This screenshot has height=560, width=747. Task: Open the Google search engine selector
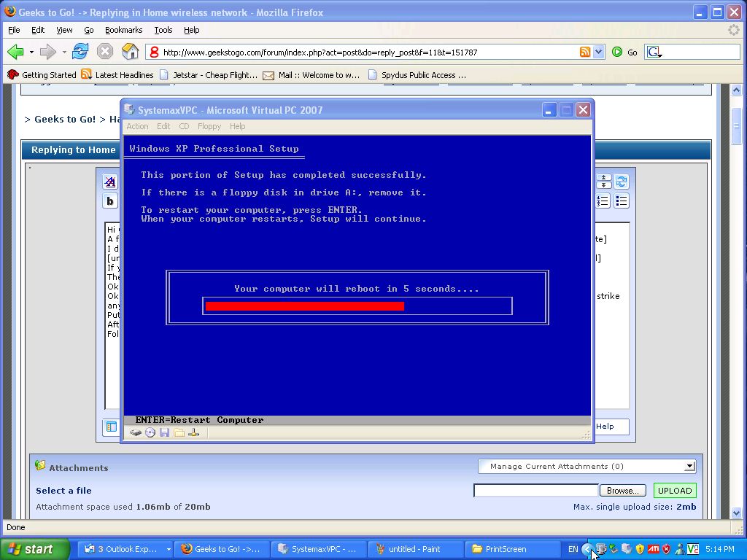654,52
